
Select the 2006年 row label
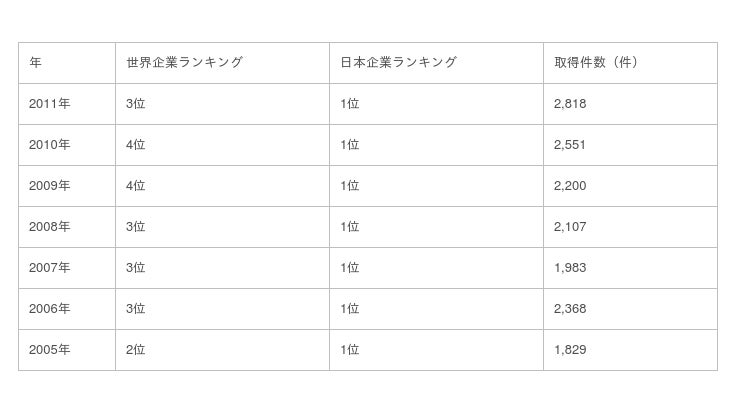pos(50,309)
